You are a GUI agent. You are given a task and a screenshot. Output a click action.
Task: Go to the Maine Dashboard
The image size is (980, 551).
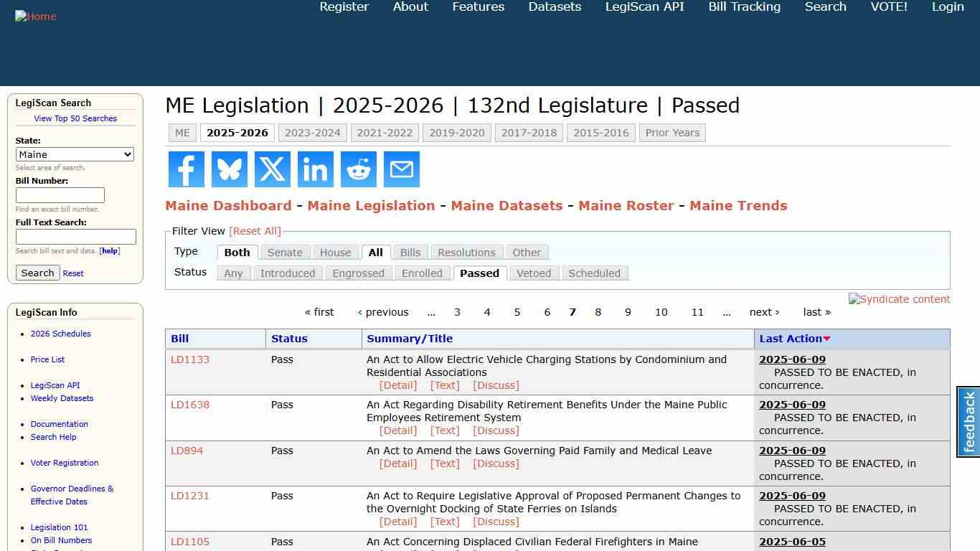pos(228,205)
